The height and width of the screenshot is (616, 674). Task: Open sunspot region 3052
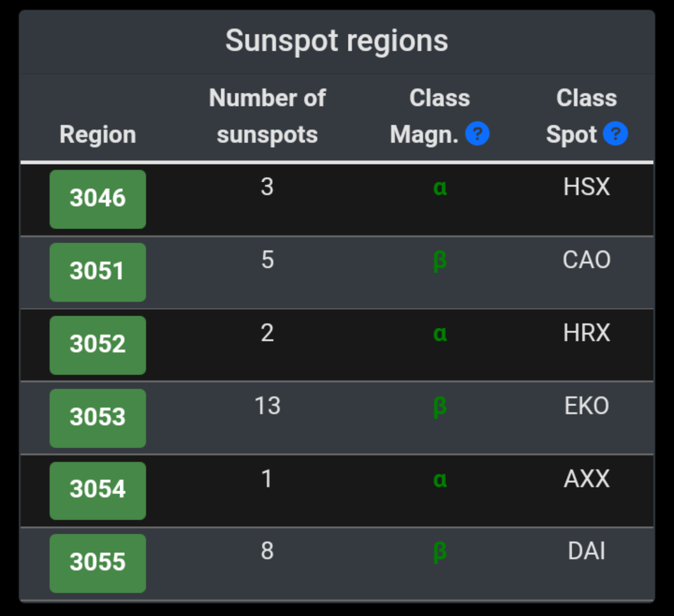click(98, 345)
